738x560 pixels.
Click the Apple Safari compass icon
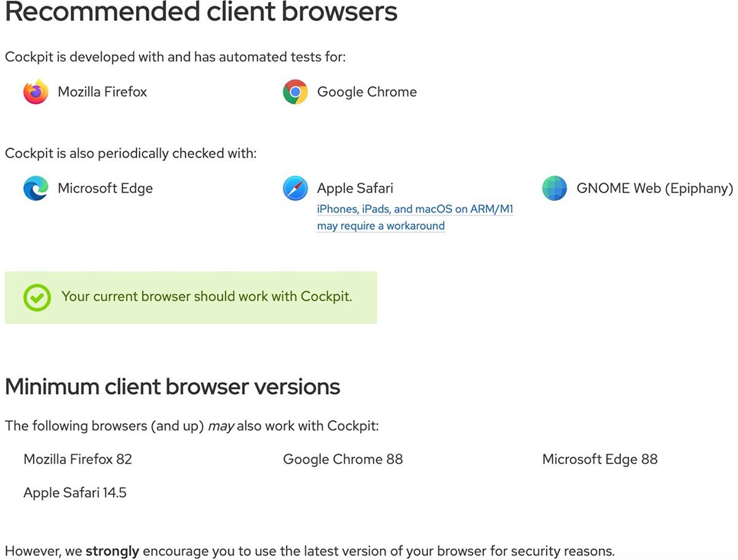click(295, 189)
